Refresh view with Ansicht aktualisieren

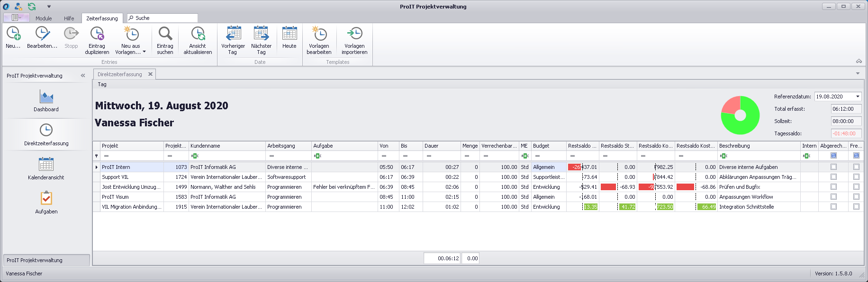tap(198, 34)
